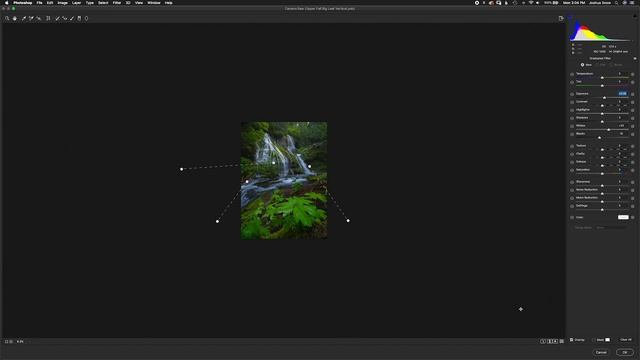The height and width of the screenshot is (360, 640).
Task: Select the Transform tool
Action: pyautogui.click(x=48, y=18)
